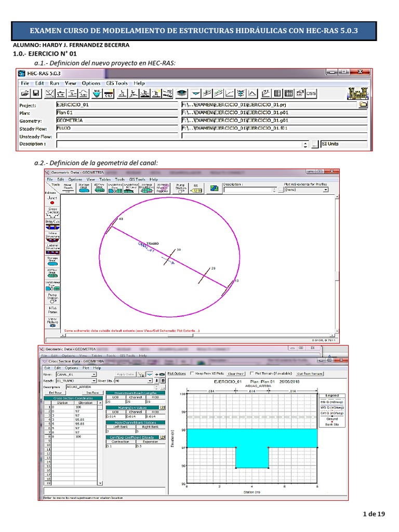The image size is (399, 532).
Task: Open the water quality C(t) data icon
Action: click(108, 94)
